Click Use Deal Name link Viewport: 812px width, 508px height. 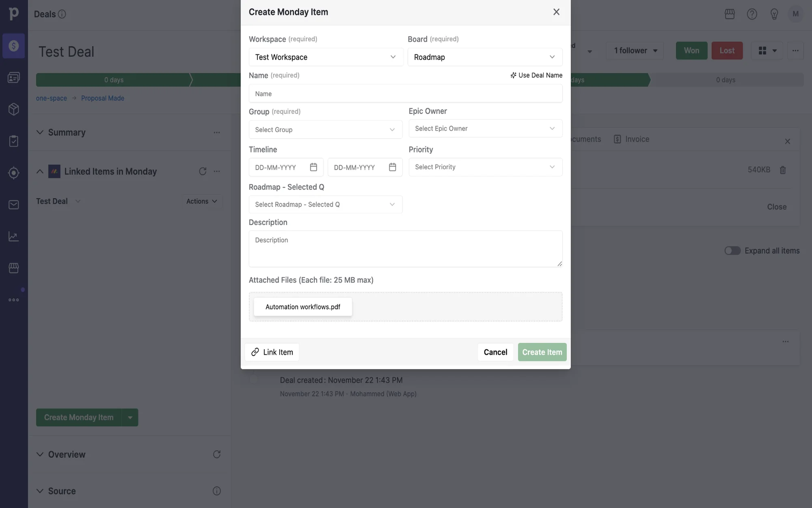tap(536, 75)
